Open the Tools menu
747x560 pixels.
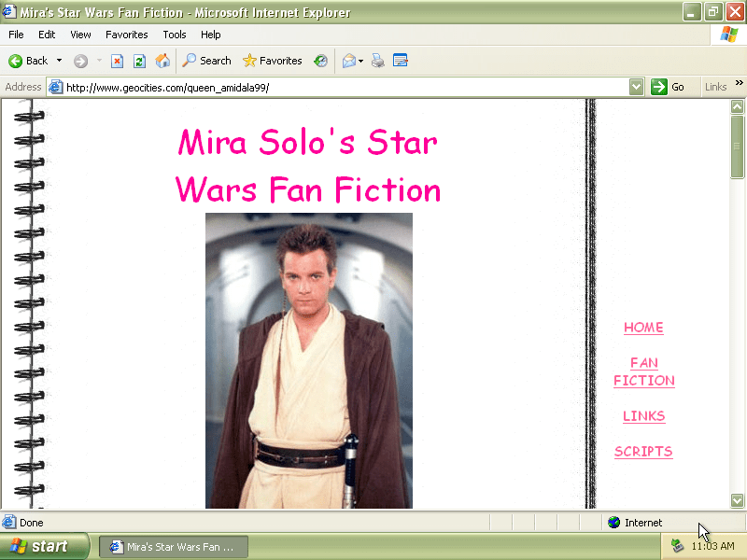175,35
